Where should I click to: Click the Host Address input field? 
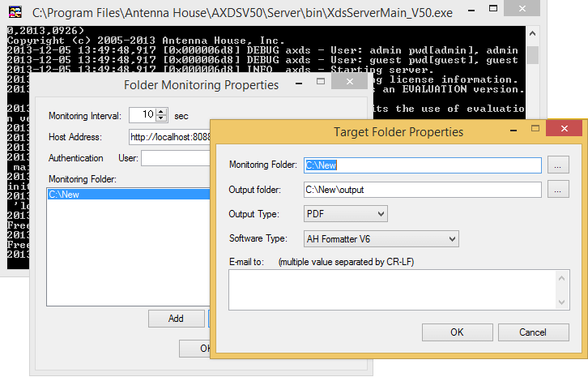coord(169,137)
